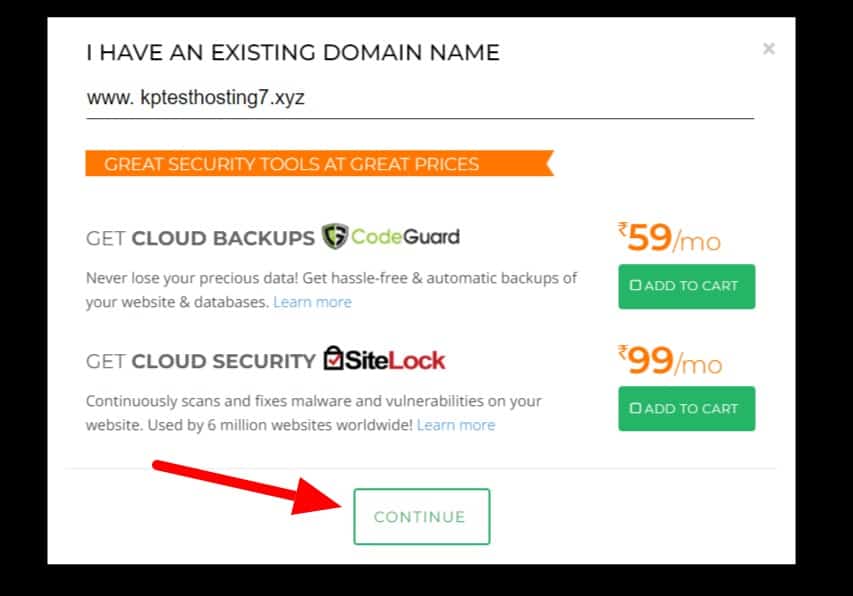Click the "www." prefix before the domain
The width and height of the screenshot is (853, 596).
pos(104,99)
